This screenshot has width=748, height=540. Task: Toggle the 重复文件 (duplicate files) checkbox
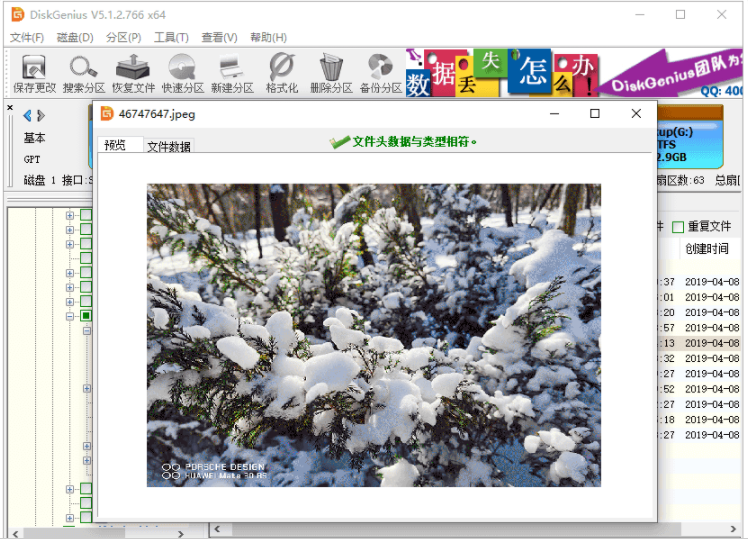point(678,227)
